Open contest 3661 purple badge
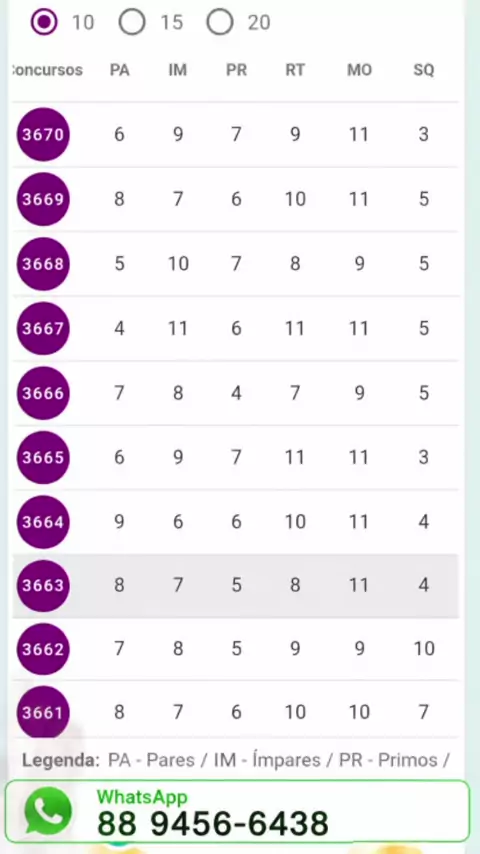This screenshot has width=480, height=854. [x=43, y=712]
